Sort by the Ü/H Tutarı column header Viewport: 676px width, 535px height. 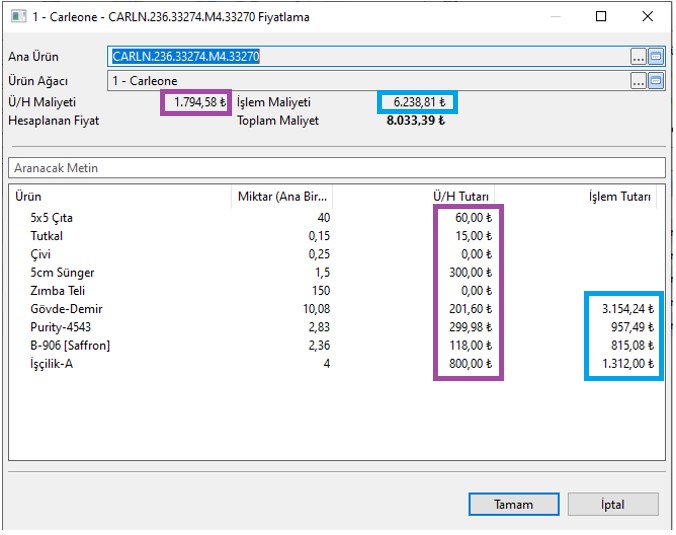[x=416, y=197]
